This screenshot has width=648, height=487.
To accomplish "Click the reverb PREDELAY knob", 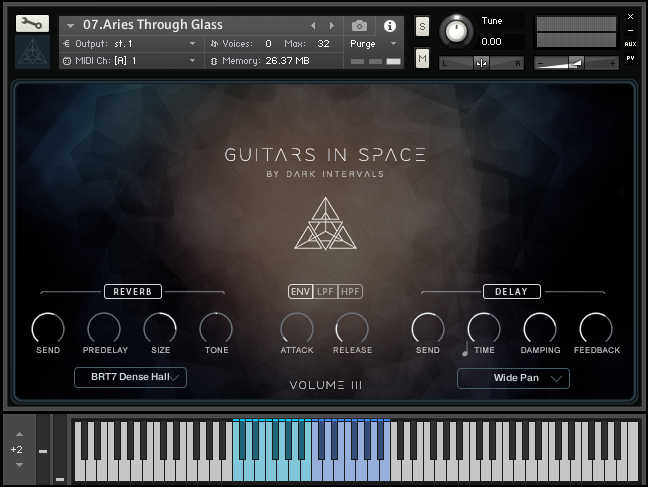I will click(x=104, y=329).
